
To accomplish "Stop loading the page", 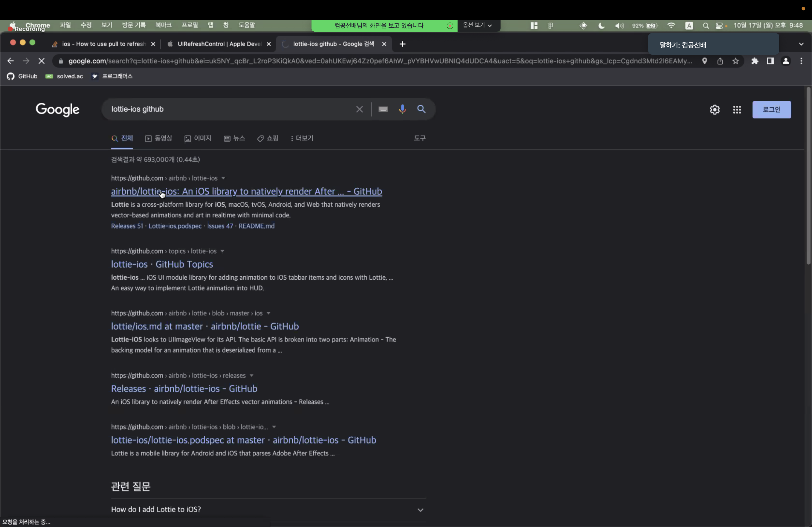I will coord(41,61).
